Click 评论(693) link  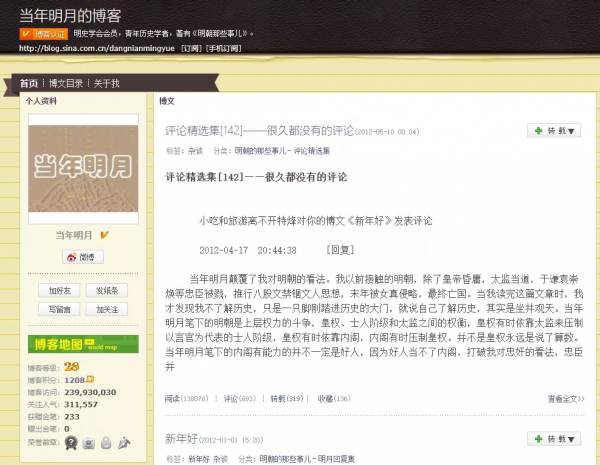pos(240,399)
